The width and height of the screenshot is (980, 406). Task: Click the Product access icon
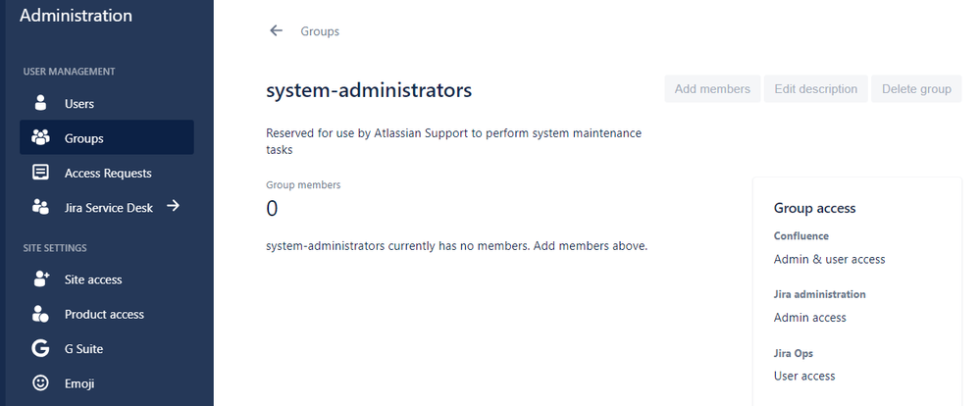pyautogui.click(x=40, y=314)
